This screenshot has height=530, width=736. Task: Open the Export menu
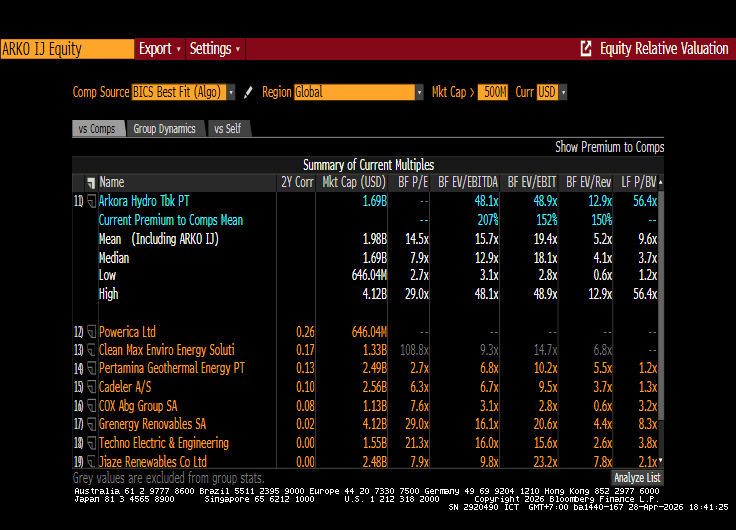[x=160, y=49]
